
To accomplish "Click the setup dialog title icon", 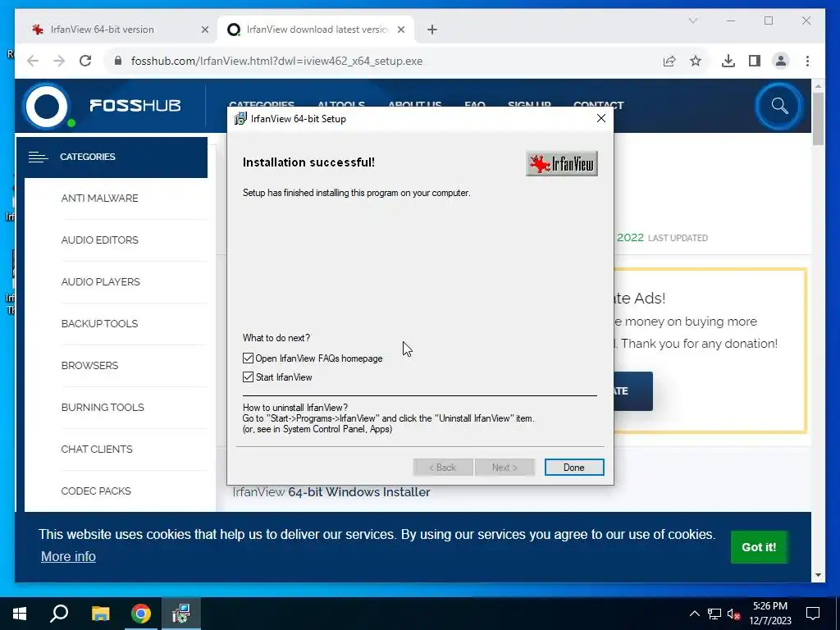I will pos(240,119).
